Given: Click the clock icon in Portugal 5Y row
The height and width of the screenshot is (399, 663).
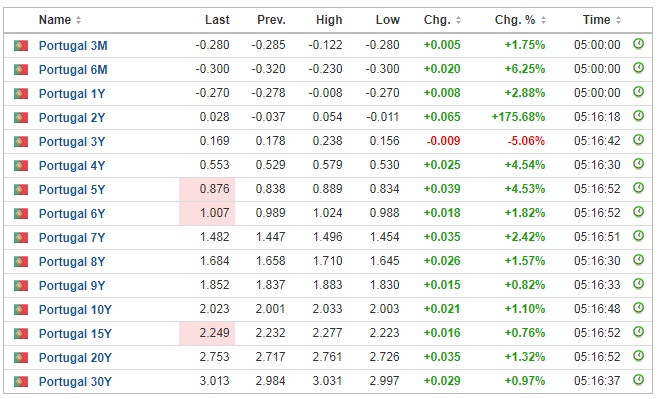Looking at the screenshot, I should (638, 188).
